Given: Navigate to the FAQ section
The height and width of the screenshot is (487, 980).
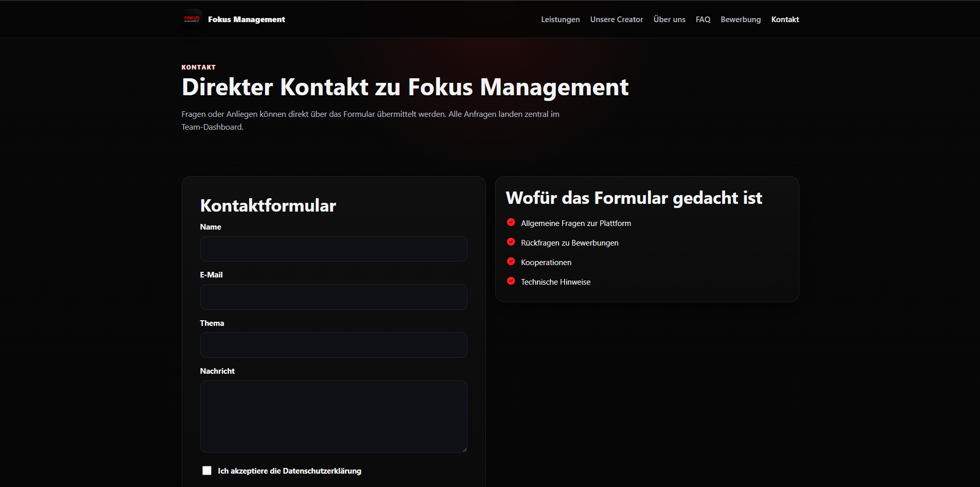Looking at the screenshot, I should tap(703, 20).
